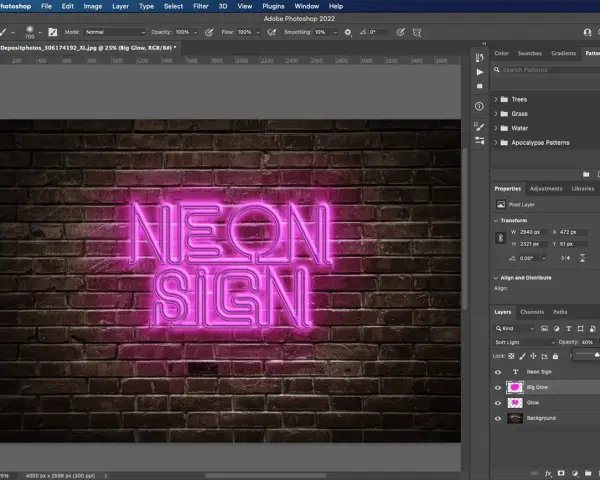Open the Help menu

click(336, 6)
